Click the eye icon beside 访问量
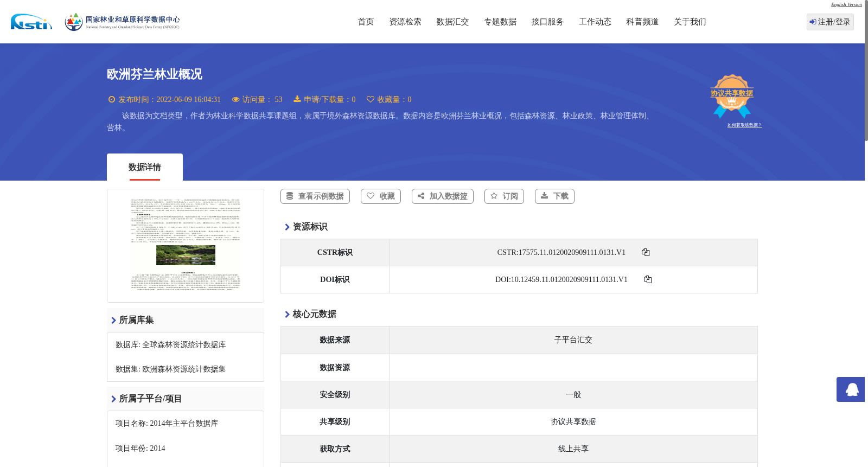 [x=235, y=99]
